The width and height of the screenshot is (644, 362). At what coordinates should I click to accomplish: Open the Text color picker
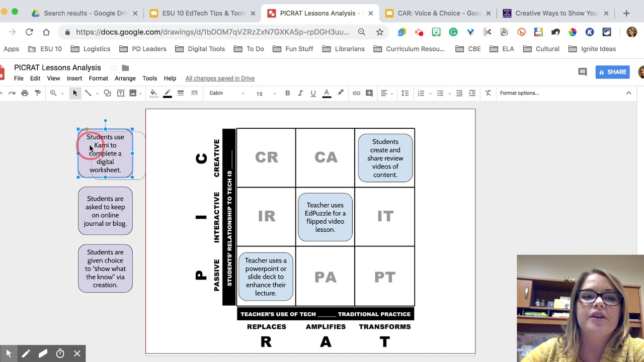[x=327, y=93]
